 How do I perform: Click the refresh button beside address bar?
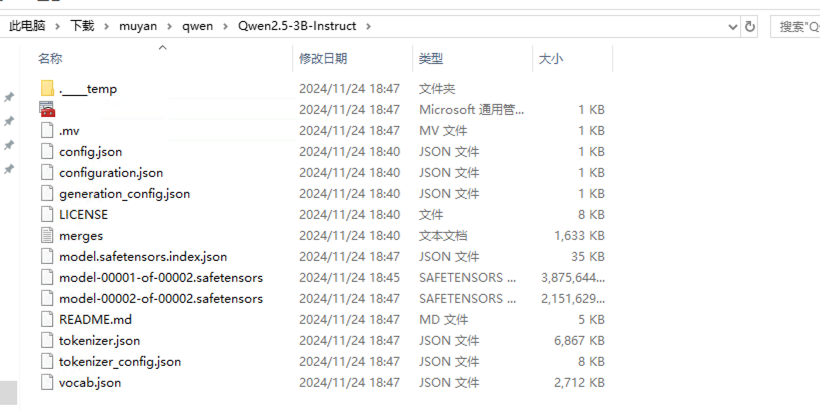750,26
